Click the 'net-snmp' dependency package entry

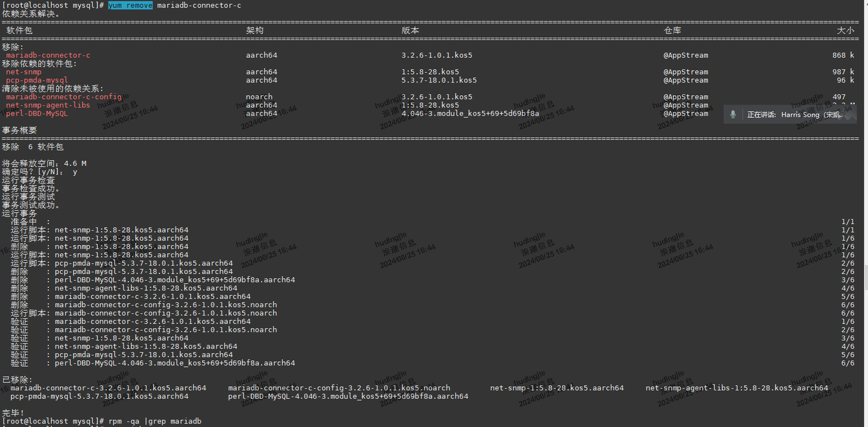click(x=23, y=72)
